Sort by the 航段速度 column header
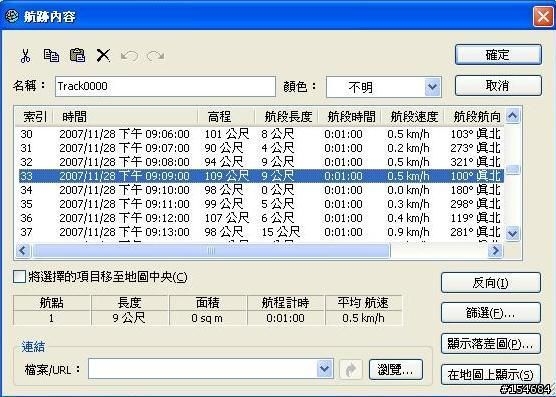556x397 pixels. tap(413, 117)
